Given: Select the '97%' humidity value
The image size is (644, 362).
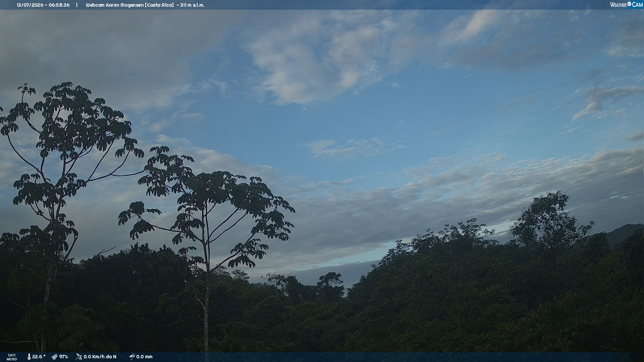Looking at the screenshot, I should 64,357.
